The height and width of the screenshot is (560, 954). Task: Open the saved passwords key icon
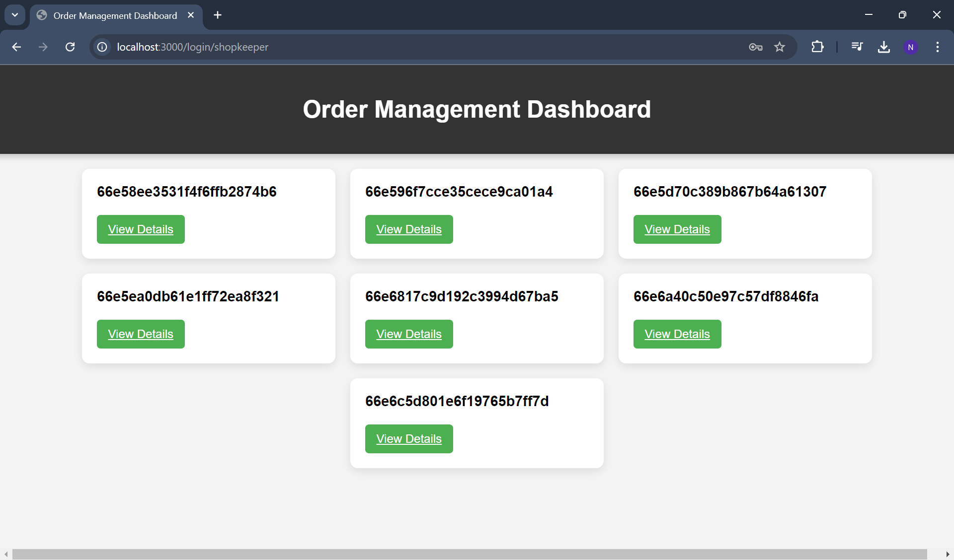(755, 47)
